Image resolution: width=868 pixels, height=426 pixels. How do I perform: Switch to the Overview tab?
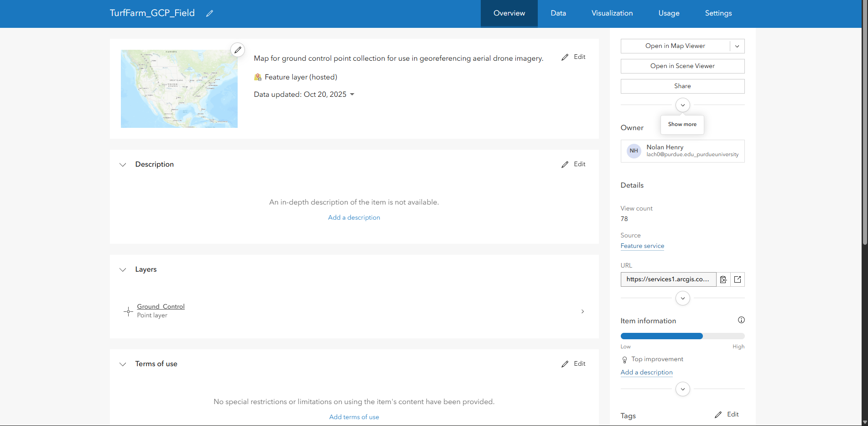(x=509, y=13)
